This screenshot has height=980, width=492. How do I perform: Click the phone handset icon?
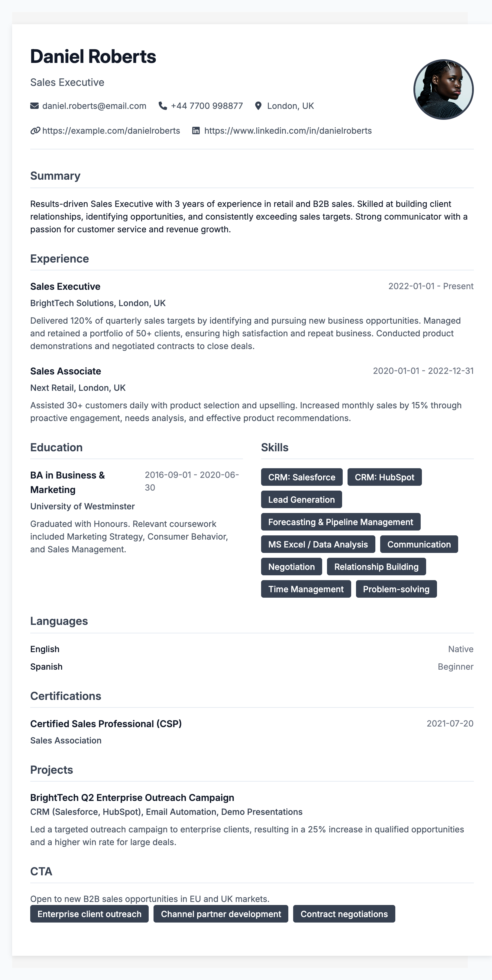click(x=163, y=106)
